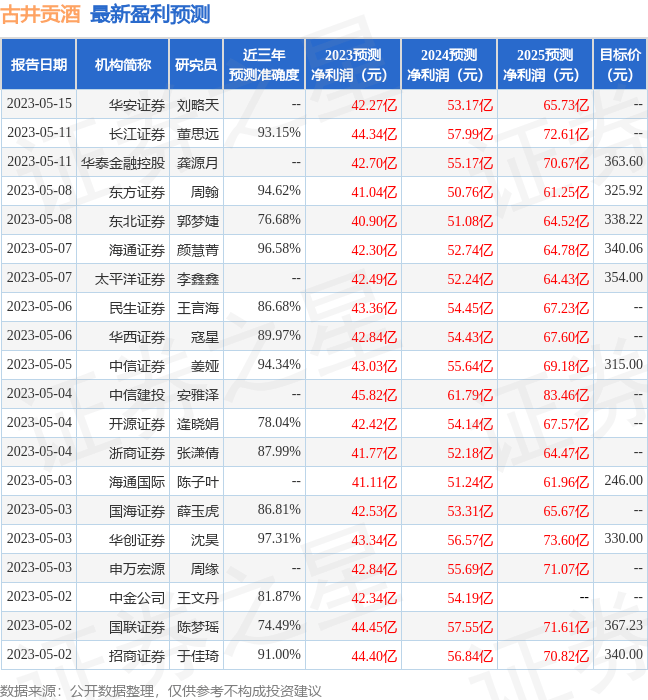Click researcher name 龚源月
The height and width of the screenshot is (700, 648).
(x=198, y=163)
